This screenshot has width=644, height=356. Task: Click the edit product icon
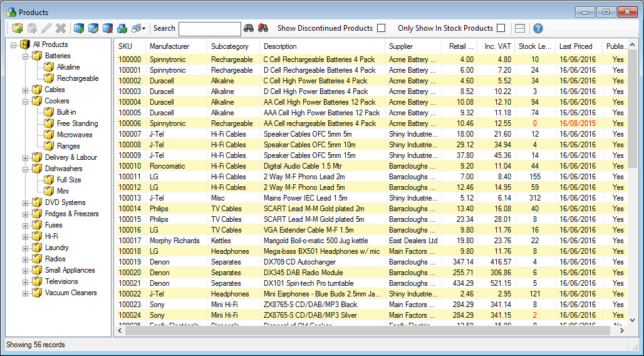coord(93,28)
